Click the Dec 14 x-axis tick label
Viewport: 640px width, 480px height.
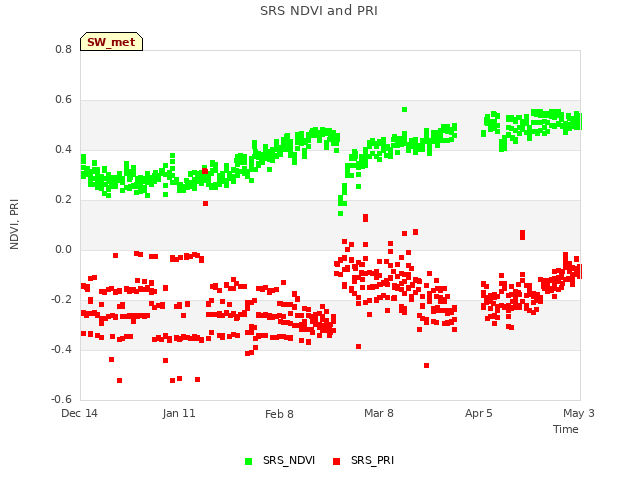pyautogui.click(x=79, y=413)
